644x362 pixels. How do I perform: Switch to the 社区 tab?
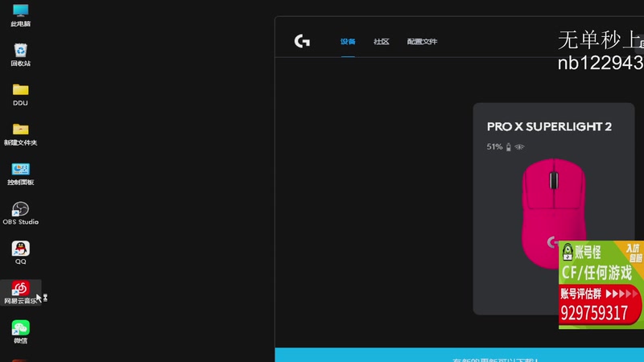coord(381,42)
